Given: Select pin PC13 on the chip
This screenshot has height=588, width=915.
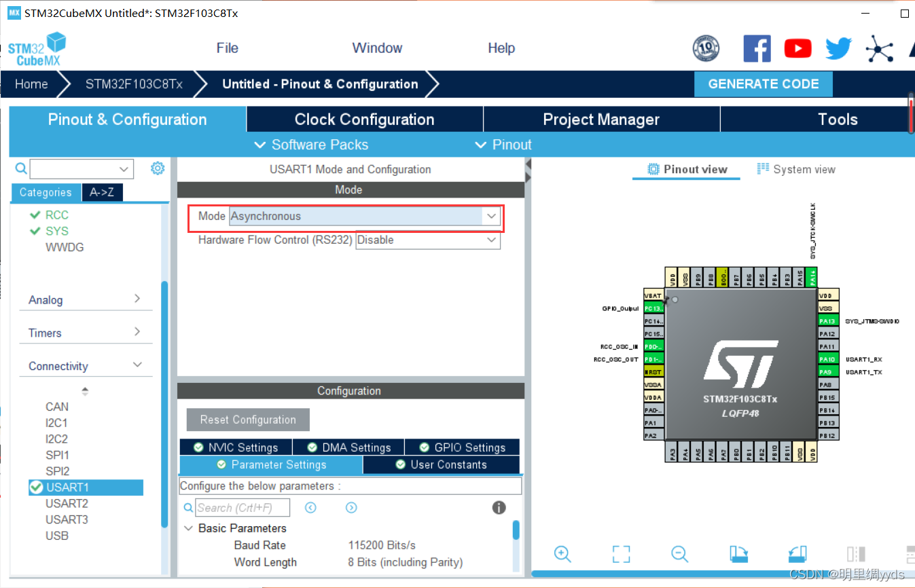Looking at the screenshot, I should 653,308.
